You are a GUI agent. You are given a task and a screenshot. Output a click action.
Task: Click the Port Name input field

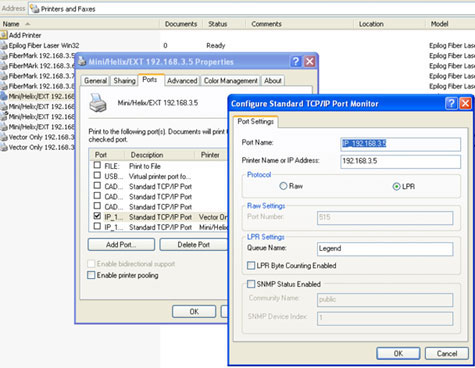400,144
